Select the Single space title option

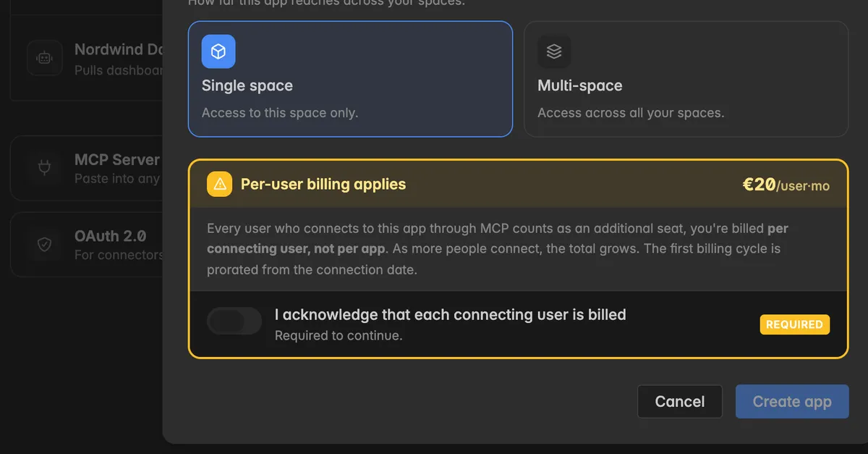click(x=247, y=85)
